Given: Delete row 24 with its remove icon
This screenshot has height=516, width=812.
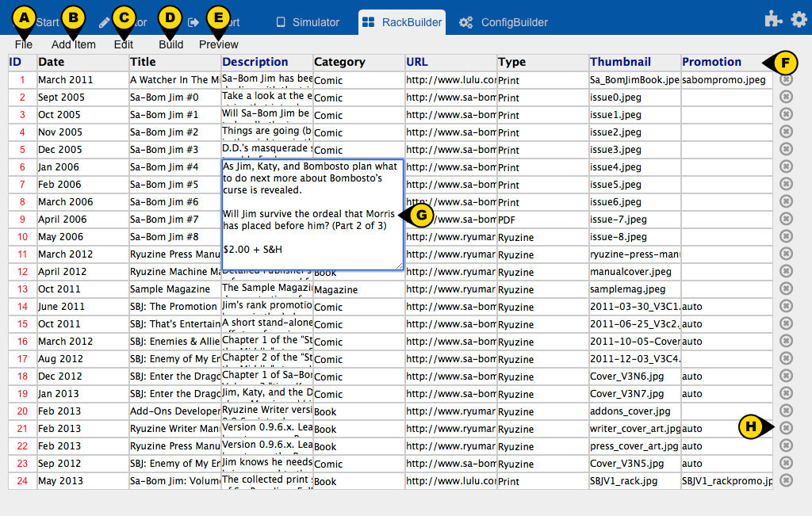Looking at the screenshot, I should (x=786, y=480).
